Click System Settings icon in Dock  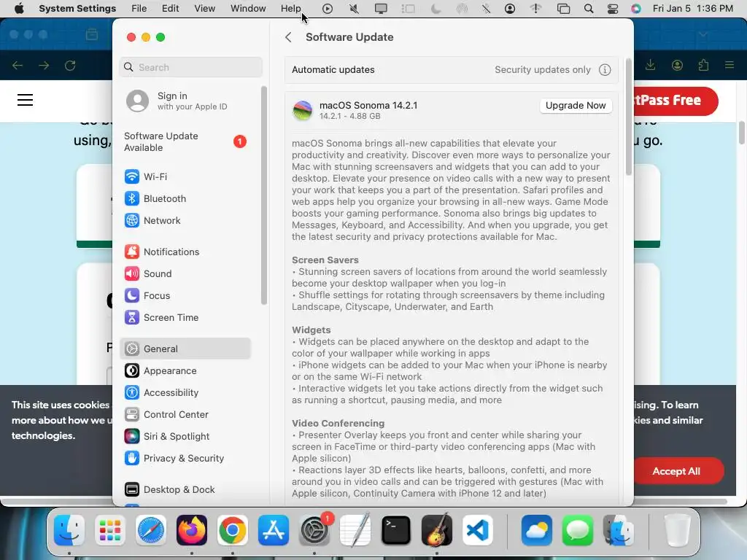(314, 530)
